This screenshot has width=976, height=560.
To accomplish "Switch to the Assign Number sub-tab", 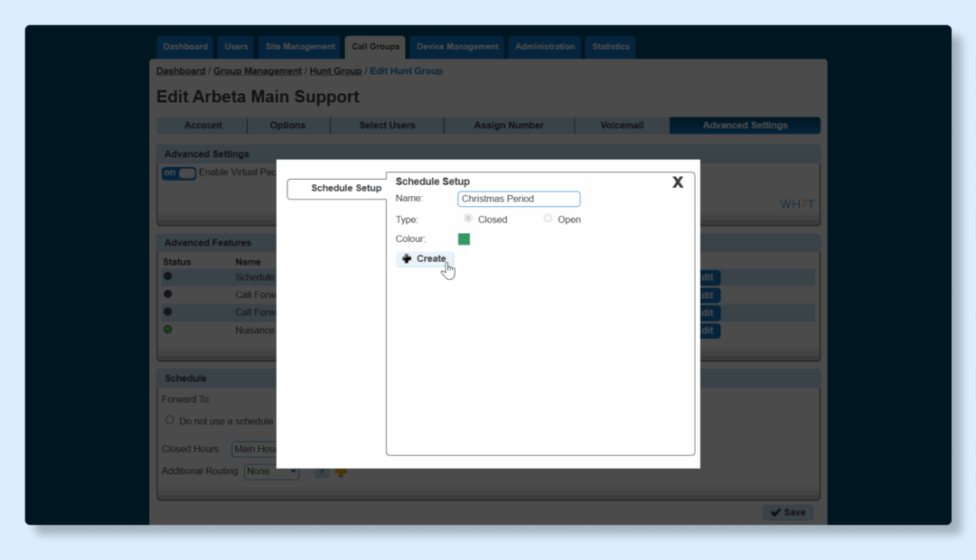I will [x=509, y=125].
